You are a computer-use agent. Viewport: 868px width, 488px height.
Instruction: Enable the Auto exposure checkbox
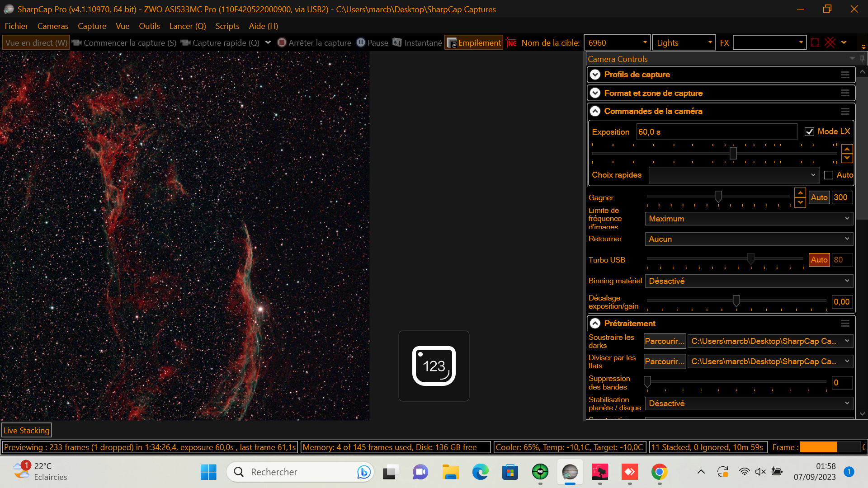(x=828, y=175)
